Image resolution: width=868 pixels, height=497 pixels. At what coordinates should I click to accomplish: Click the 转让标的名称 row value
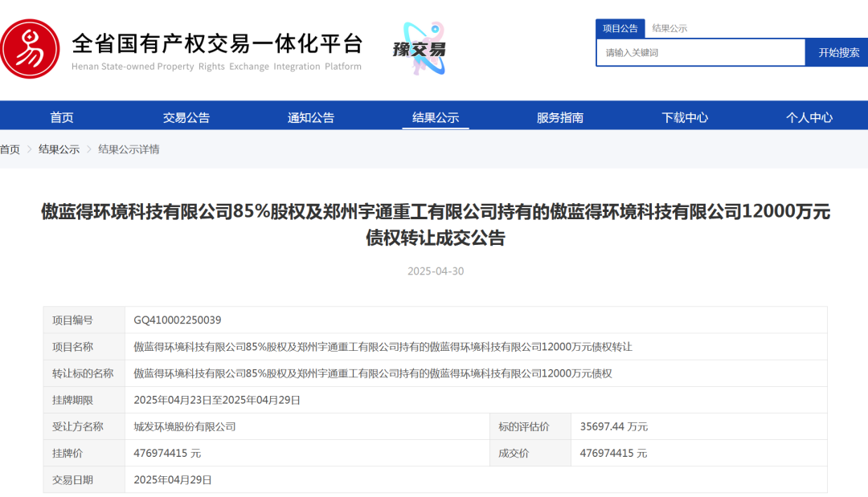373,373
